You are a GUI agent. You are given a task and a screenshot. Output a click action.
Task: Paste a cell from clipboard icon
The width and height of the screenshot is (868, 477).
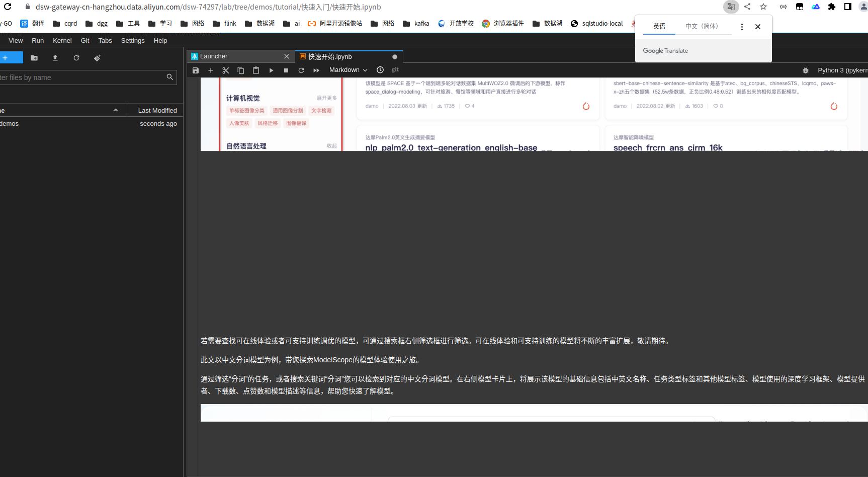coord(256,70)
